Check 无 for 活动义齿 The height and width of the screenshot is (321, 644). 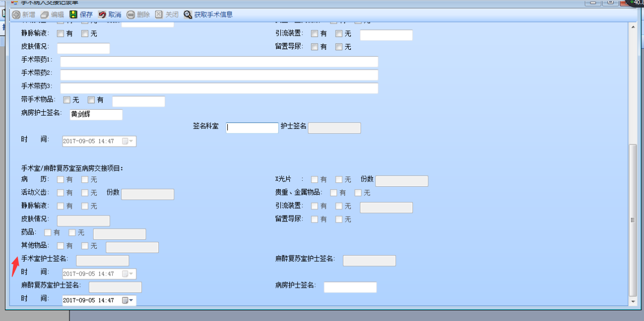[x=85, y=193]
